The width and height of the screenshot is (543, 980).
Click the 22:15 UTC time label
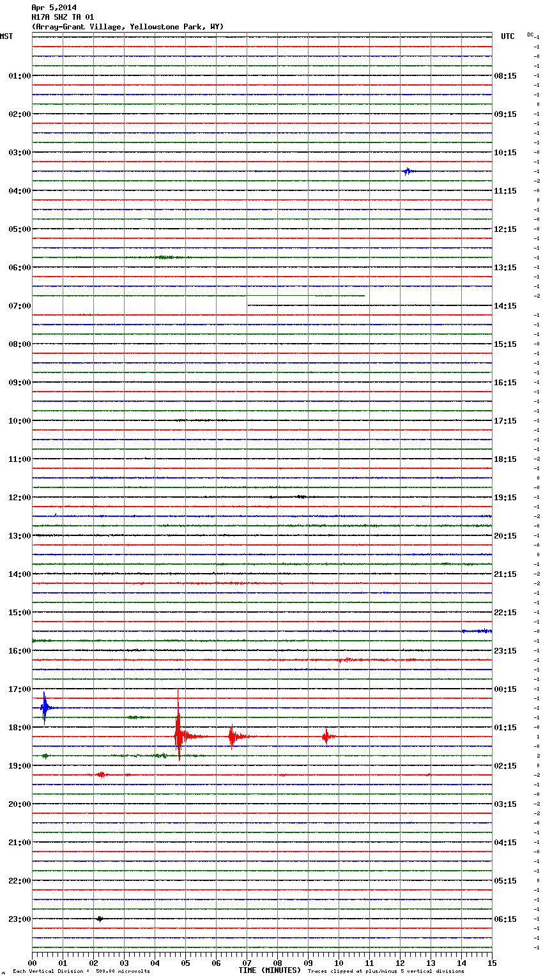(505, 613)
